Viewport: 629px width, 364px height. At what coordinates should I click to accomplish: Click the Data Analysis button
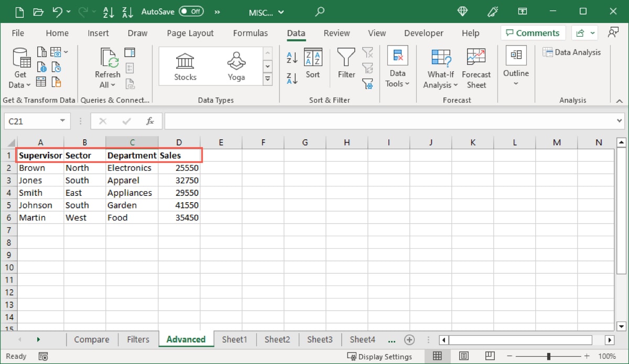point(572,52)
